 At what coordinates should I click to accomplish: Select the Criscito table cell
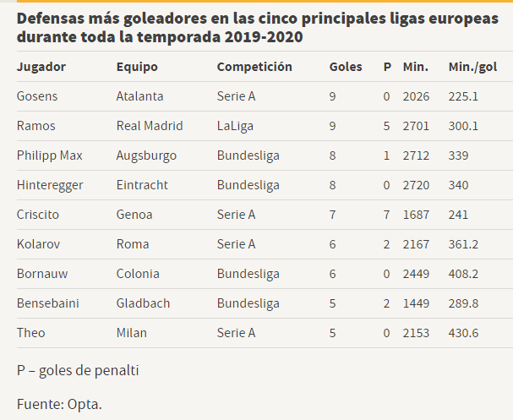39,215
